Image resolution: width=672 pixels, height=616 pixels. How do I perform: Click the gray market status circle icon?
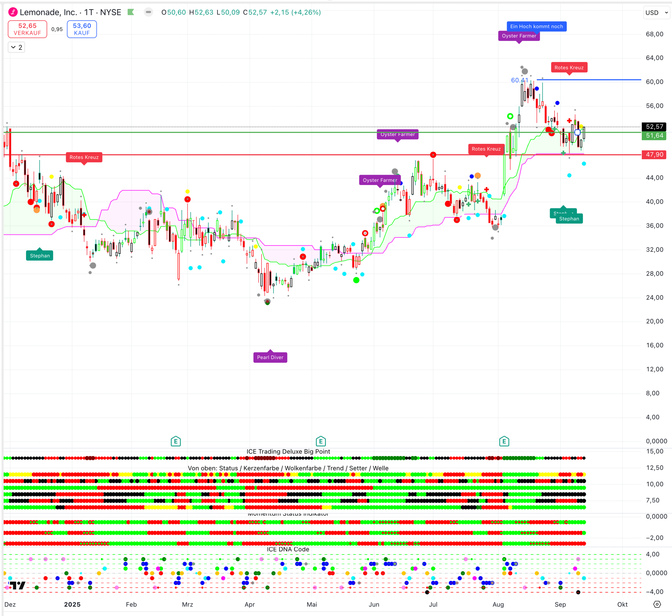click(x=148, y=12)
